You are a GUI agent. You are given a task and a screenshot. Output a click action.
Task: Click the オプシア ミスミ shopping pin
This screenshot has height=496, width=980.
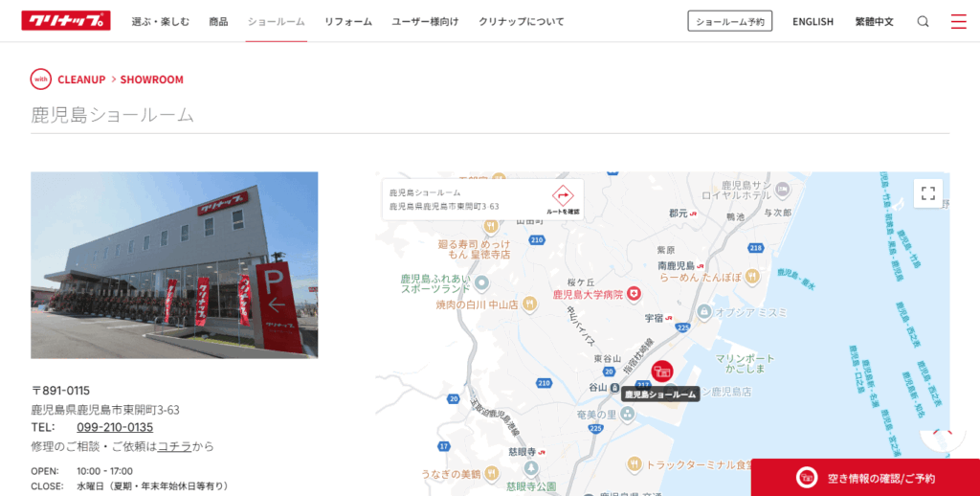[703, 311]
